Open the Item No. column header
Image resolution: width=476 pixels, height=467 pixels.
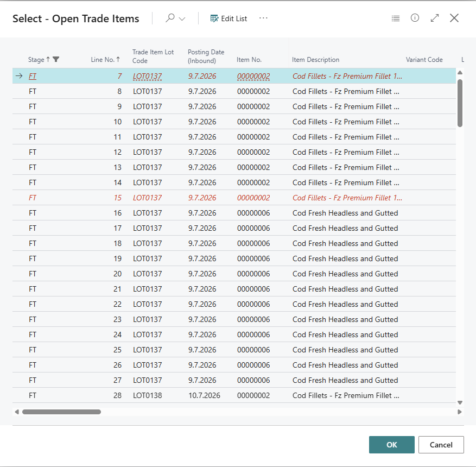pyautogui.click(x=249, y=60)
